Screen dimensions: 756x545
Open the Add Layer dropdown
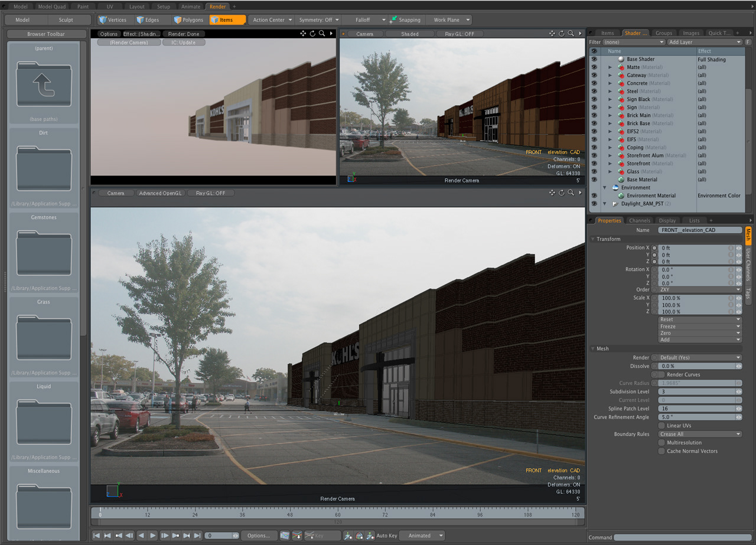(x=705, y=43)
